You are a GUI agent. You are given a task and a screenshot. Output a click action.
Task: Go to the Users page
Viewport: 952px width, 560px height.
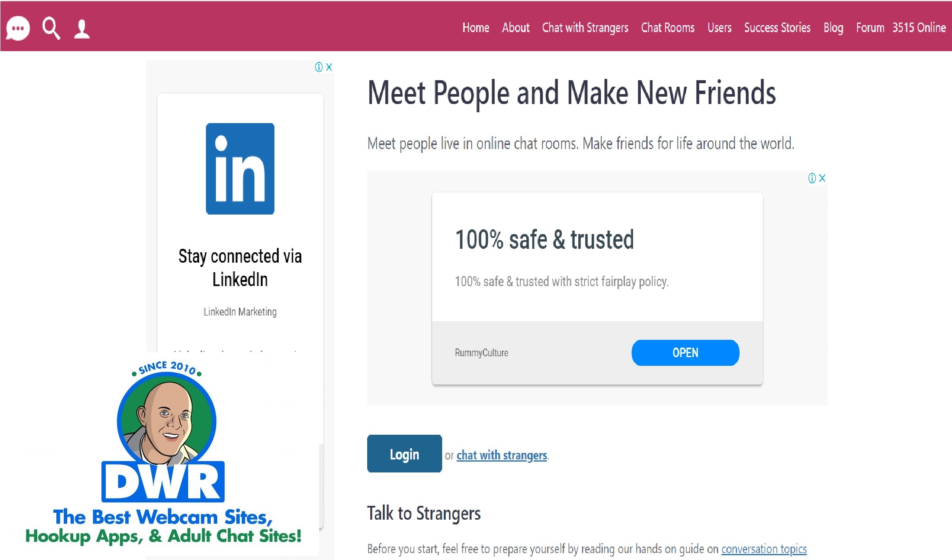point(719,28)
